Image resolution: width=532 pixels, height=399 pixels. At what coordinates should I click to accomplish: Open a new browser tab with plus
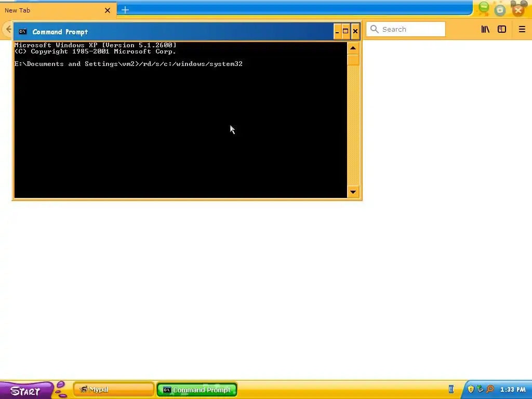125,10
